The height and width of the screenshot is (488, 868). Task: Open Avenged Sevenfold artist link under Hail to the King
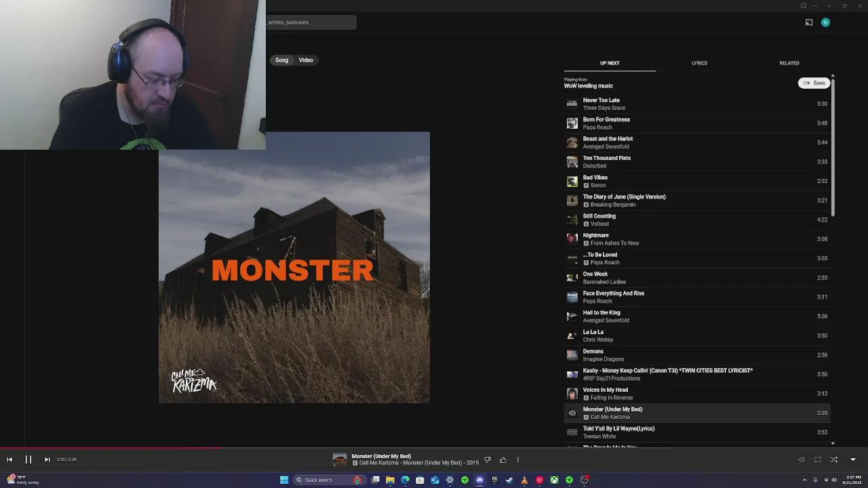pyautogui.click(x=606, y=321)
